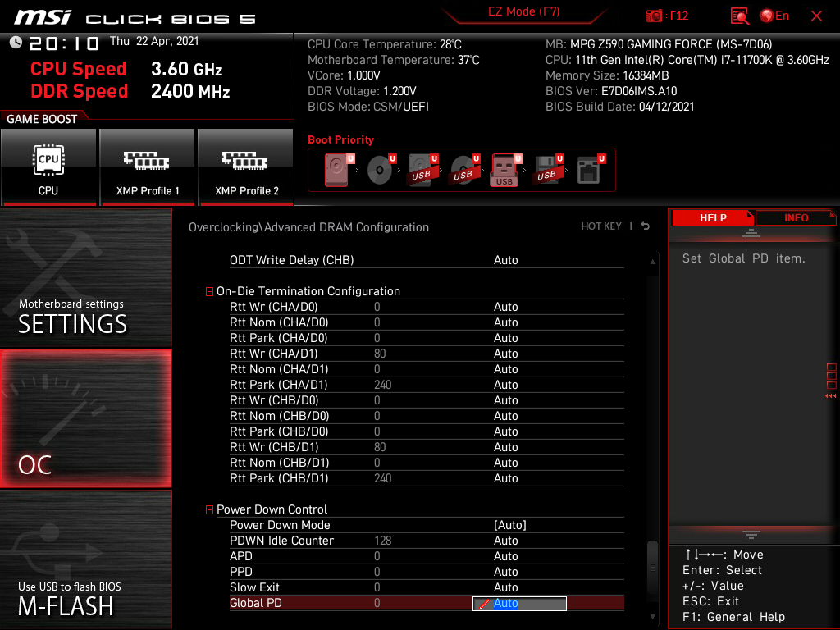This screenshot has width=840, height=630.
Task: Select the Rtt Wr (CHB/D1) row
Action: click(x=427, y=447)
